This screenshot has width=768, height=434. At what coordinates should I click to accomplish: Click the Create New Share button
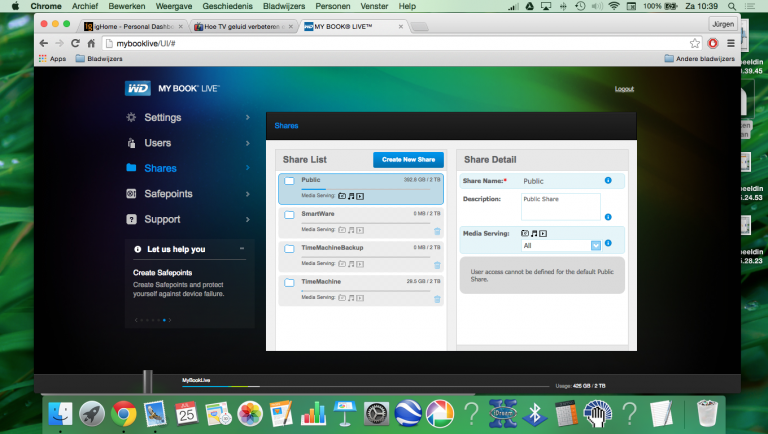(x=408, y=160)
